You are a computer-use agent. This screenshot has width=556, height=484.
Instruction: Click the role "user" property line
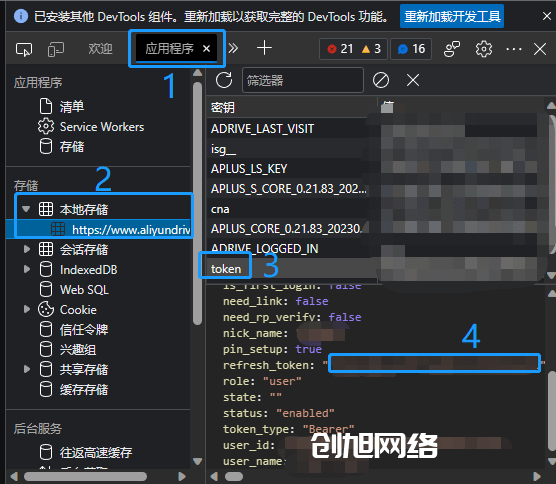[262, 381]
